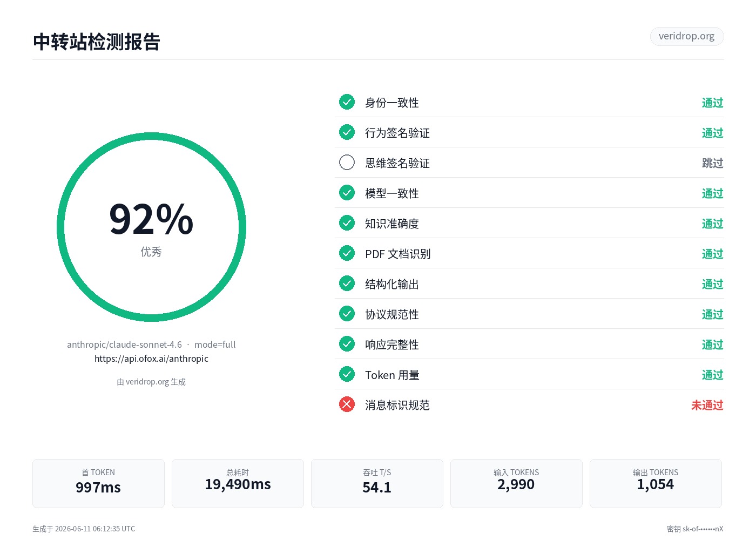Click the 跳过 status label
Image resolution: width=756 pixels, height=540 pixels.
[712, 163]
